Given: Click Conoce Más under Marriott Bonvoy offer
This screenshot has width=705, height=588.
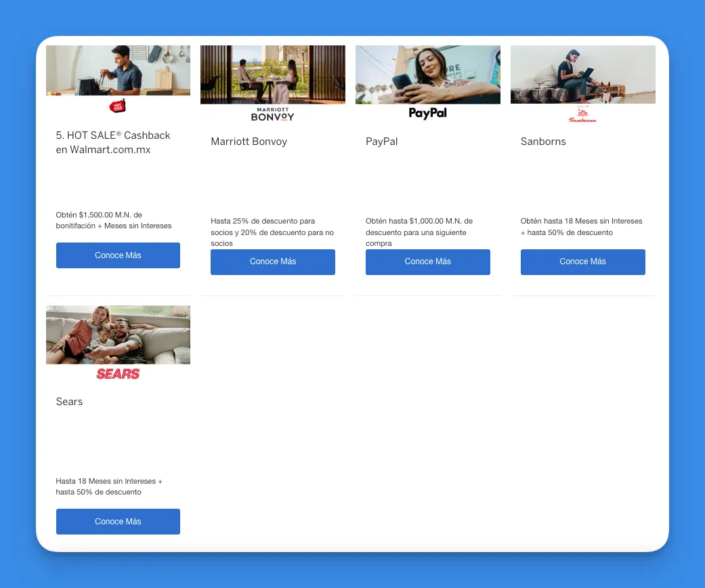Looking at the screenshot, I should pos(273,262).
